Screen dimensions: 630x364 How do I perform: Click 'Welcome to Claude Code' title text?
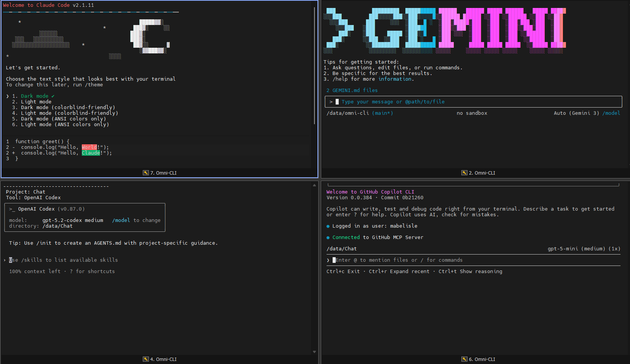coord(36,5)
